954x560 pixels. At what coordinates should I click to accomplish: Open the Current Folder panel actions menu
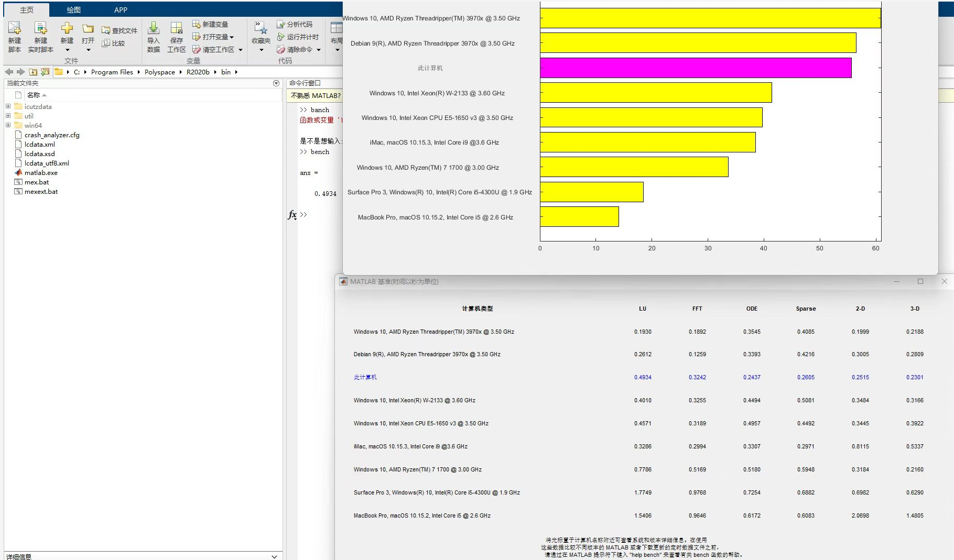point(276,83)
